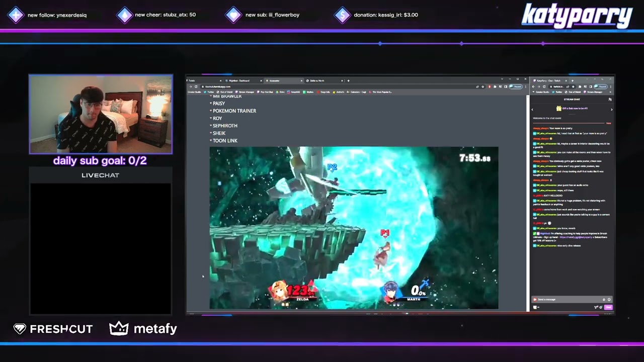
Task: Open the chat settings gear icon
Action: [601, 307]
